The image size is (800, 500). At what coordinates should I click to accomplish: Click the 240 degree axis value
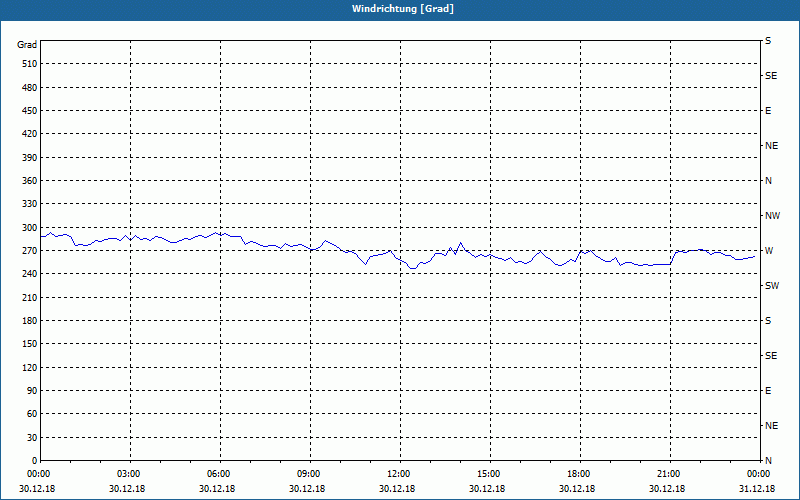point(30,274)
